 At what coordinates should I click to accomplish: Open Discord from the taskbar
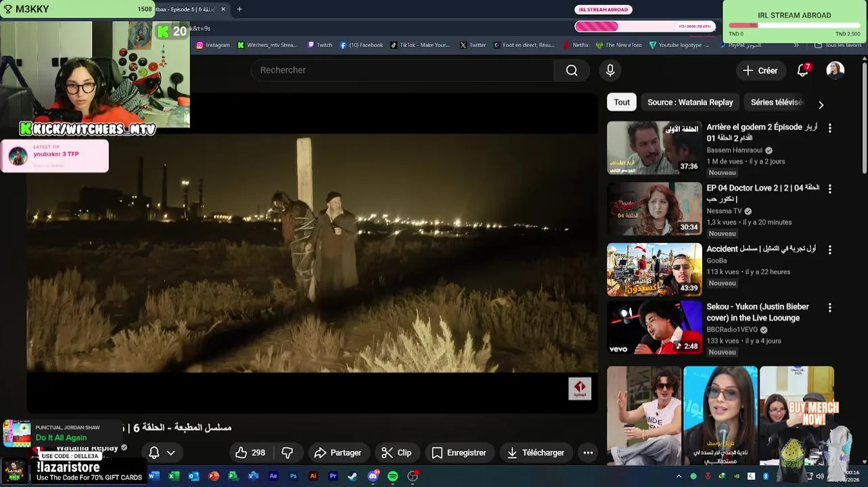(x=373, y=476)
